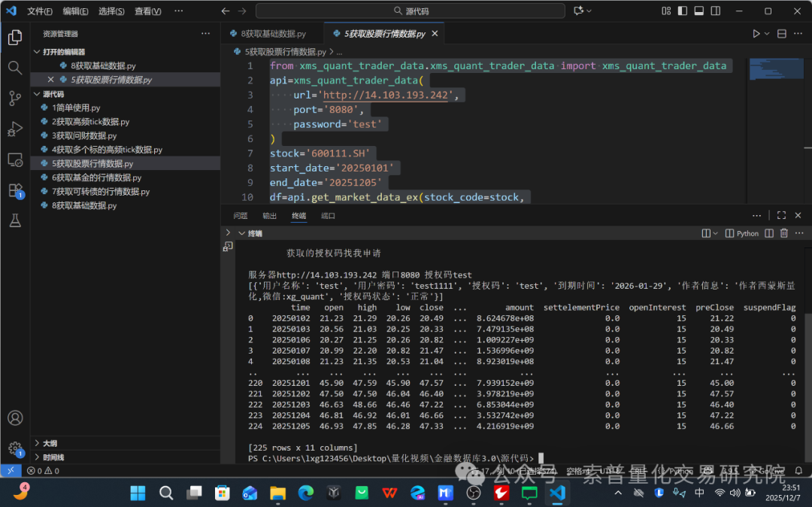
Task: Go forward using the title bar arrow
Action: click(242, 11)
